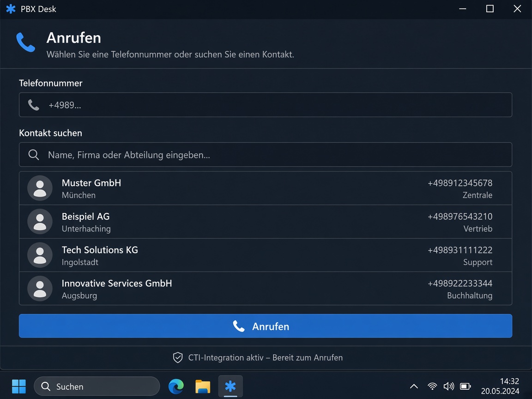The width and height of the screenshot is (532, 399).
Task: Close the PBX Desk window
Action: pos(517,9)
